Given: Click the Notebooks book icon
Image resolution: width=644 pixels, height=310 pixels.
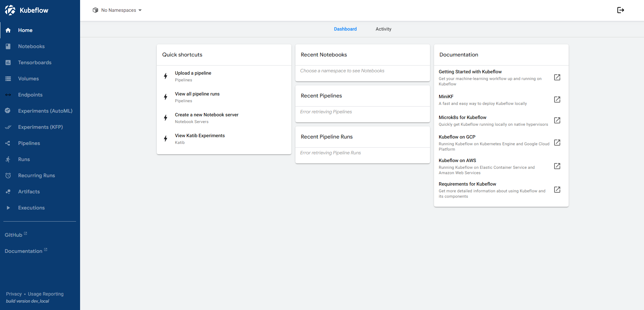Looking at the screenshot, I should point(8,46).
